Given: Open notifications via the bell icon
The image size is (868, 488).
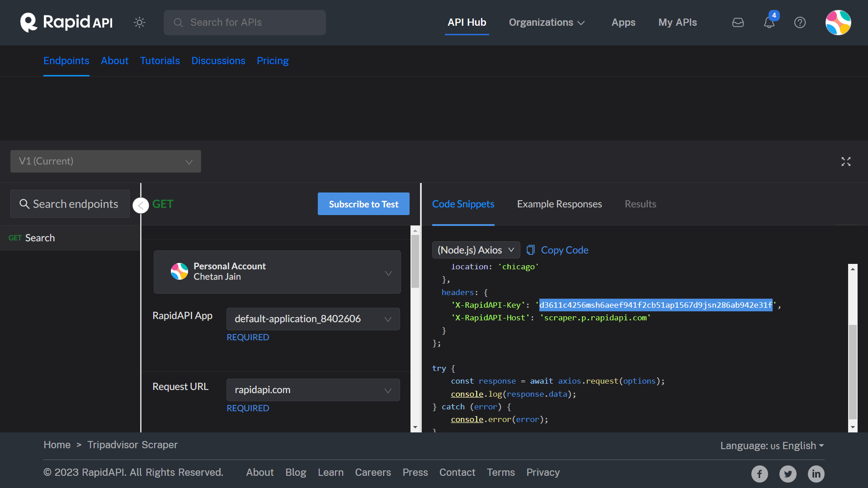Looking at the screenshot, I should click(769, 22).
